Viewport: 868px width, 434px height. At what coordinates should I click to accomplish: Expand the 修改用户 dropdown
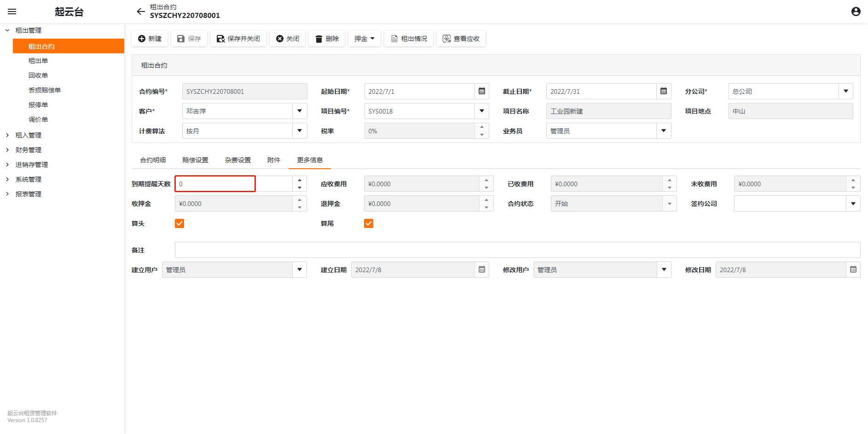664,269
